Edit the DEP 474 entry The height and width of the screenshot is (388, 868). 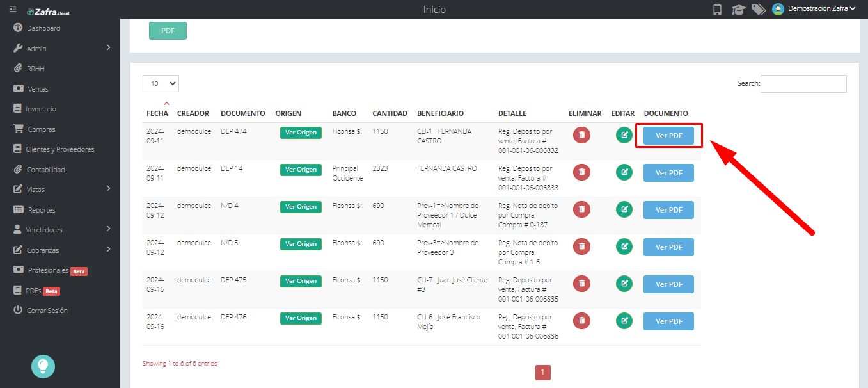(624, 135)
